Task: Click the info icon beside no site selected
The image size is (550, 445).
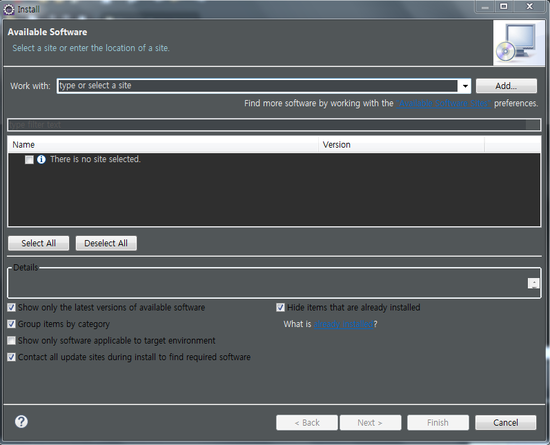Action: click(41, 160)
